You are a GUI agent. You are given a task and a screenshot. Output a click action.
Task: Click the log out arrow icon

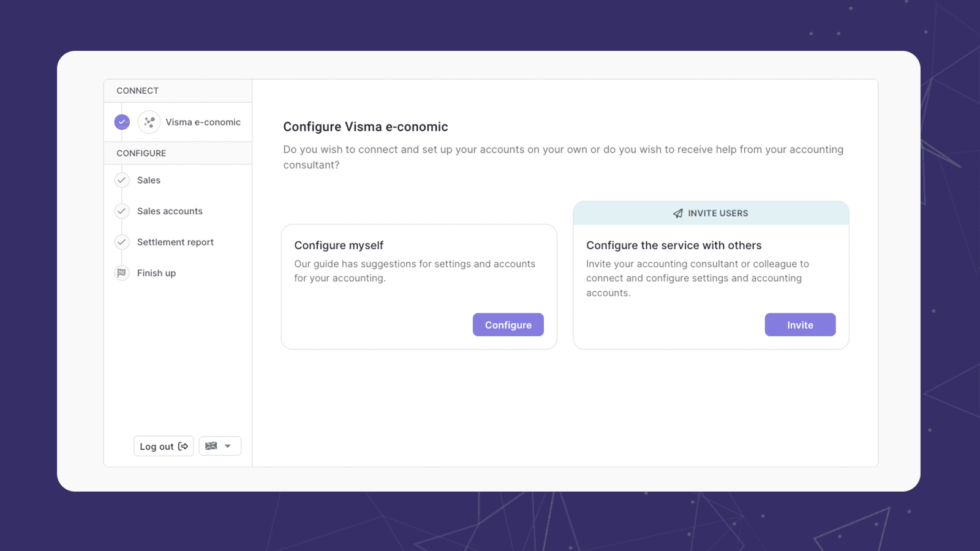[183, 446]
